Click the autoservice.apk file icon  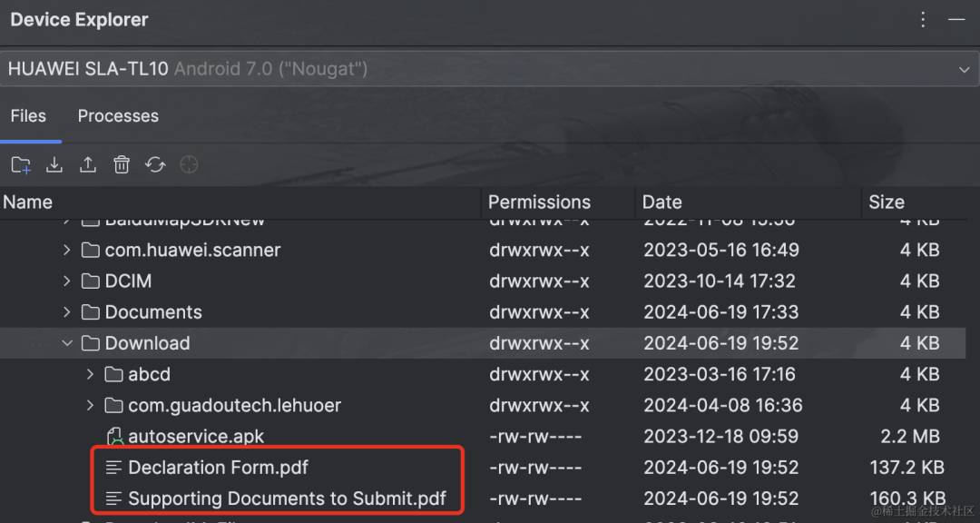point(114,436)
